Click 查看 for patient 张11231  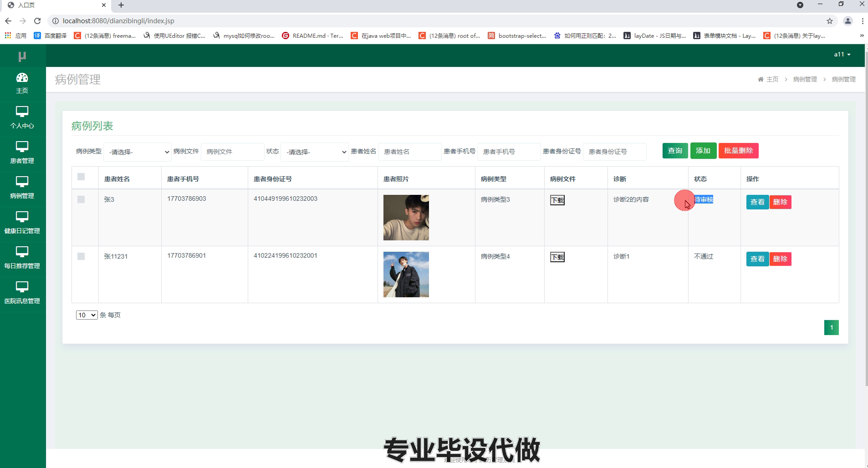tap(757, 259)
